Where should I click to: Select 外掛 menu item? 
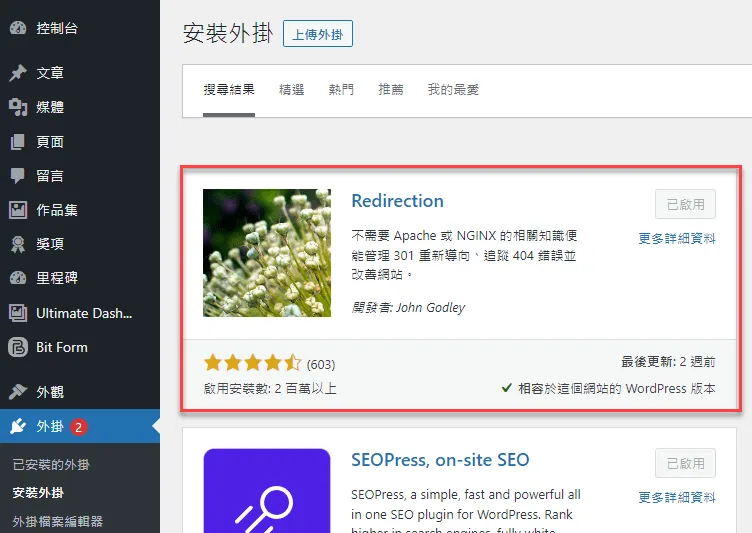(x=80, y=426)
